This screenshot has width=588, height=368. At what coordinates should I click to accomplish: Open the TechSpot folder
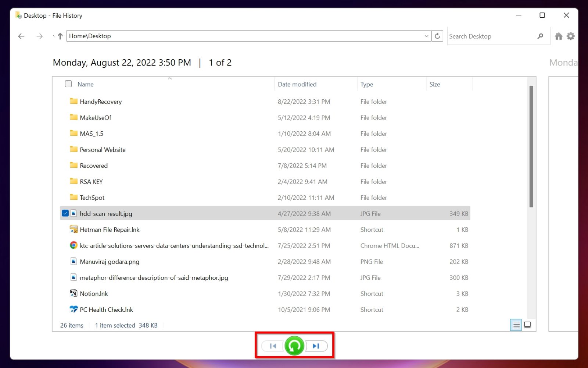pos(92,197)
